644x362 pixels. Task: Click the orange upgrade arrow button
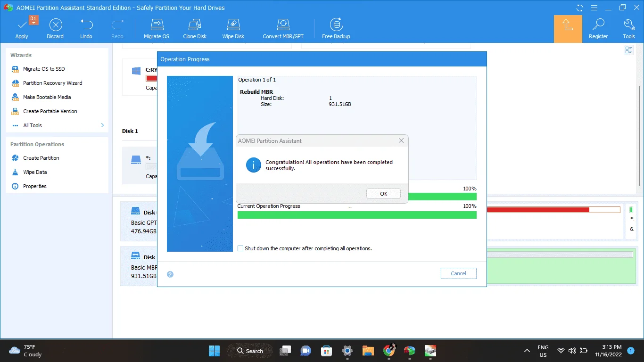(568, 29)
